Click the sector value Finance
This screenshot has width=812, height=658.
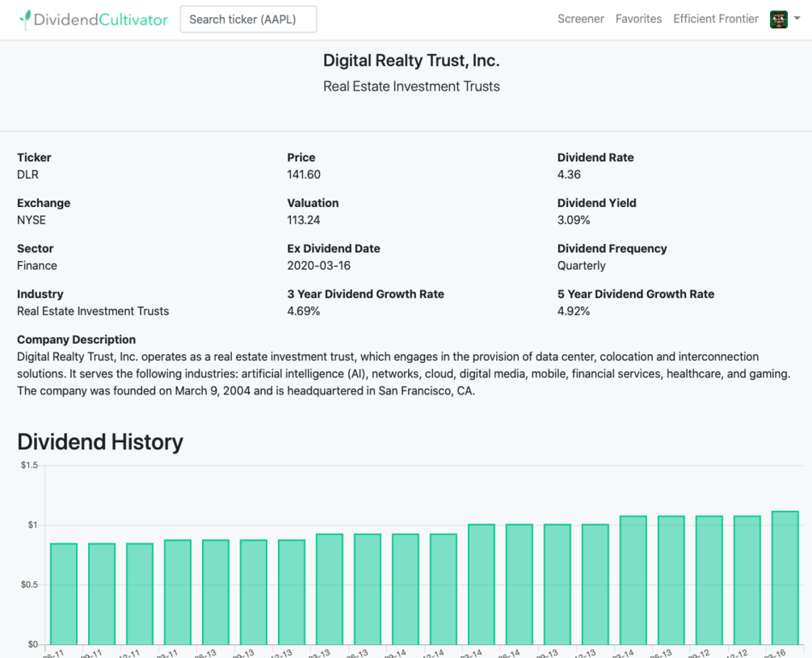click(37, 266)
